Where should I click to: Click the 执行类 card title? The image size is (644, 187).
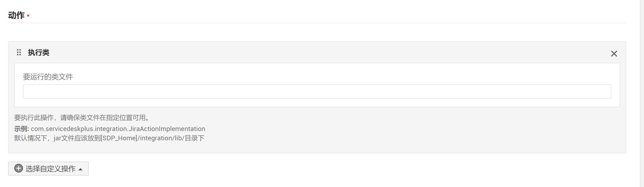(39, 52)
